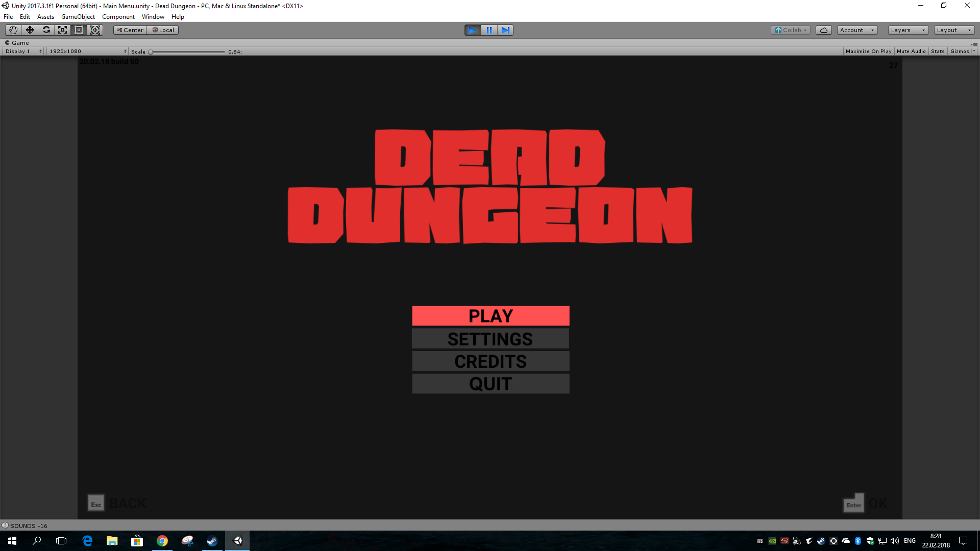Click the CREDITS menu button

coord(491,361)
